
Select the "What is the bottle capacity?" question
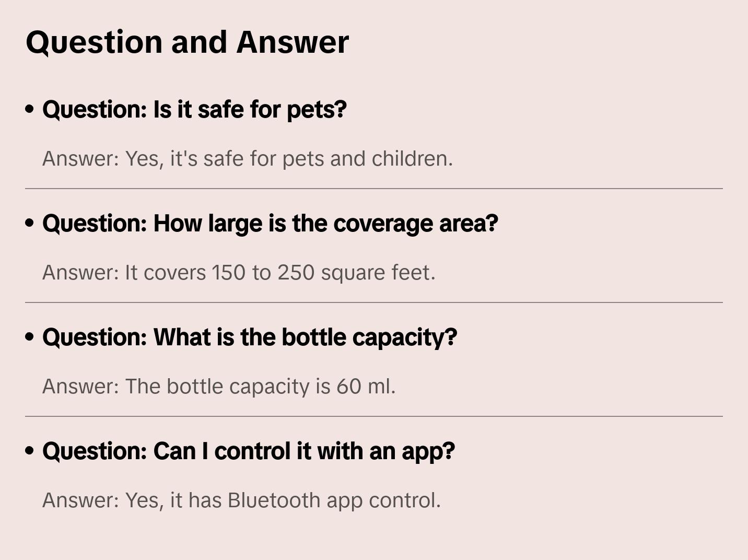point(250,337)
